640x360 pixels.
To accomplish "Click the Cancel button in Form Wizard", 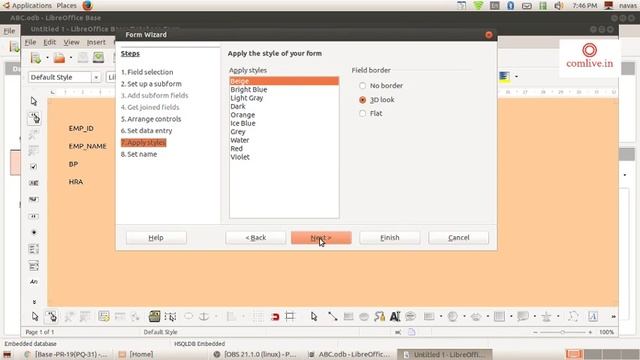I will coord(458,238).
